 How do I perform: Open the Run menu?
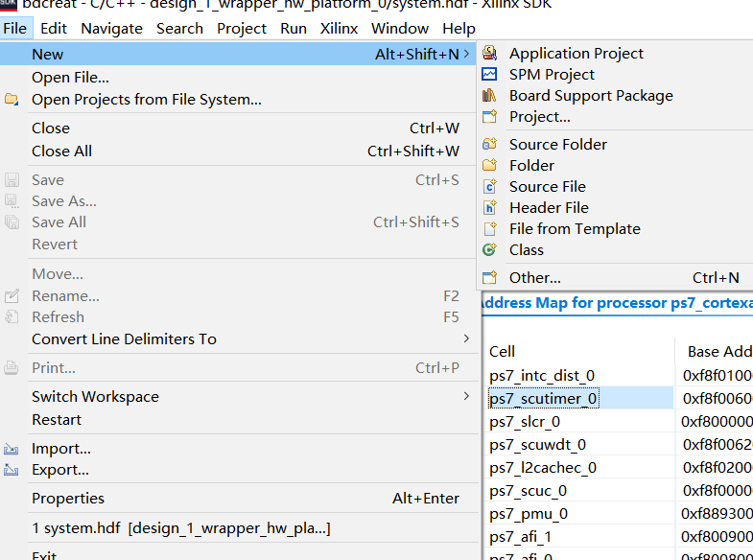(294, 29)
